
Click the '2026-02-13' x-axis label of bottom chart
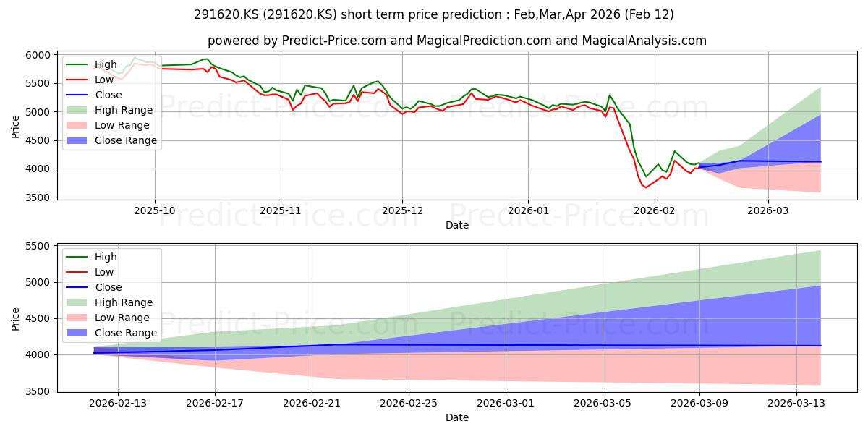point(118,403)
